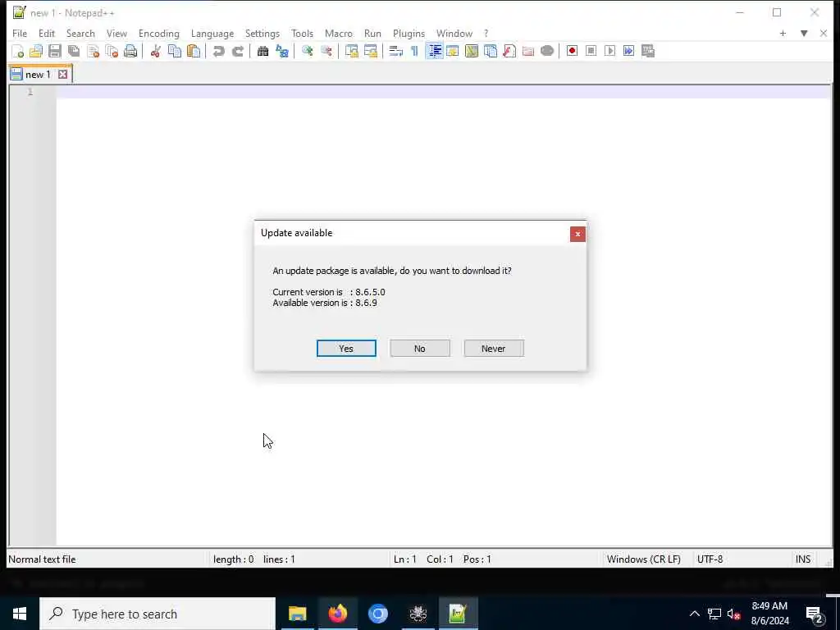Click the Close All documents toolbar icon
The image size is (840, 630).
(112, 51)
